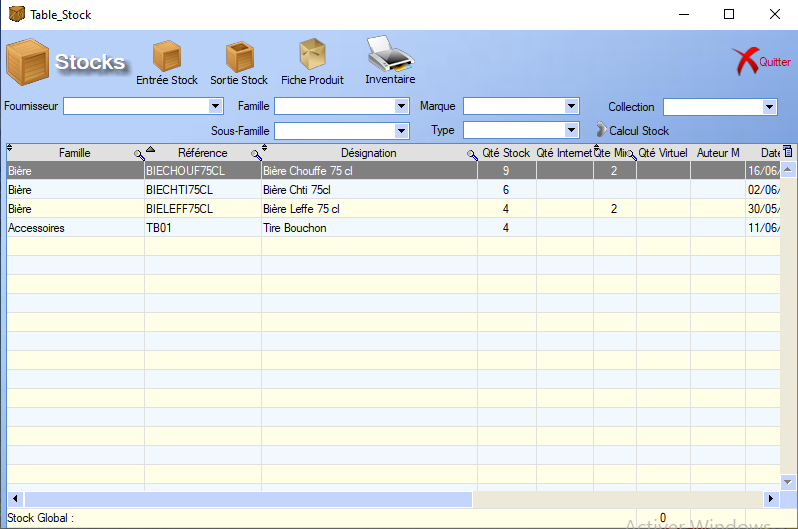Viewport: 798px width, 529px height.
Task: Click the Calcul Stock button
Action: click(632, 131)
